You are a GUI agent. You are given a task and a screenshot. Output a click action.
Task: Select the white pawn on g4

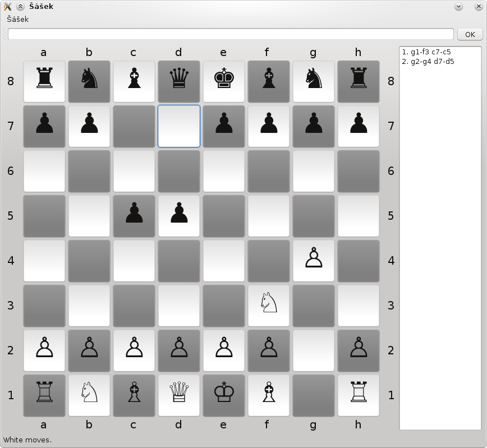tap(314, 261)
